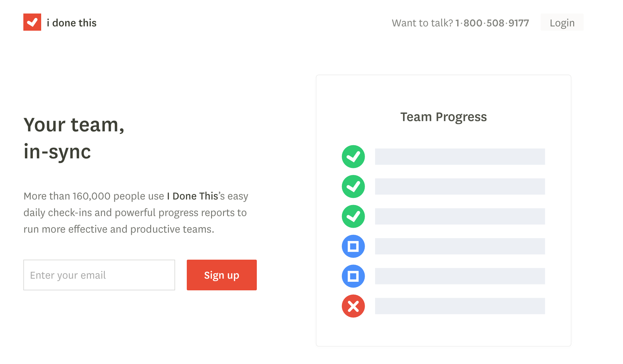Click the "i done this" logo text
This screenshot has height=364, width=623.
(72, 23)
